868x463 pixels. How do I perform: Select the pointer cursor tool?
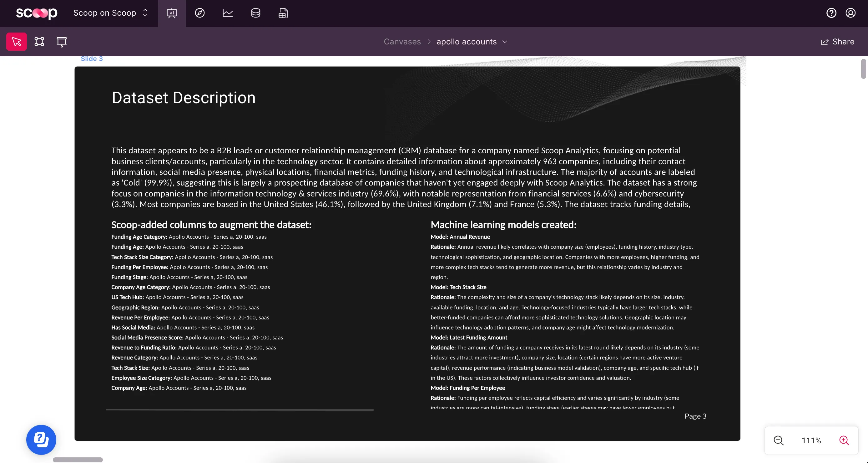tap(17, 42)
